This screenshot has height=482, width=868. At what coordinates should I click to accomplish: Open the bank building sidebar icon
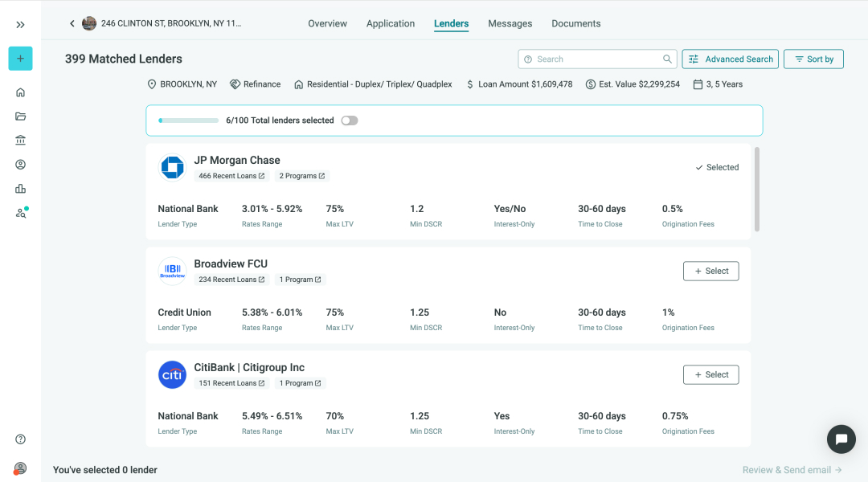(x=20, y=141)
